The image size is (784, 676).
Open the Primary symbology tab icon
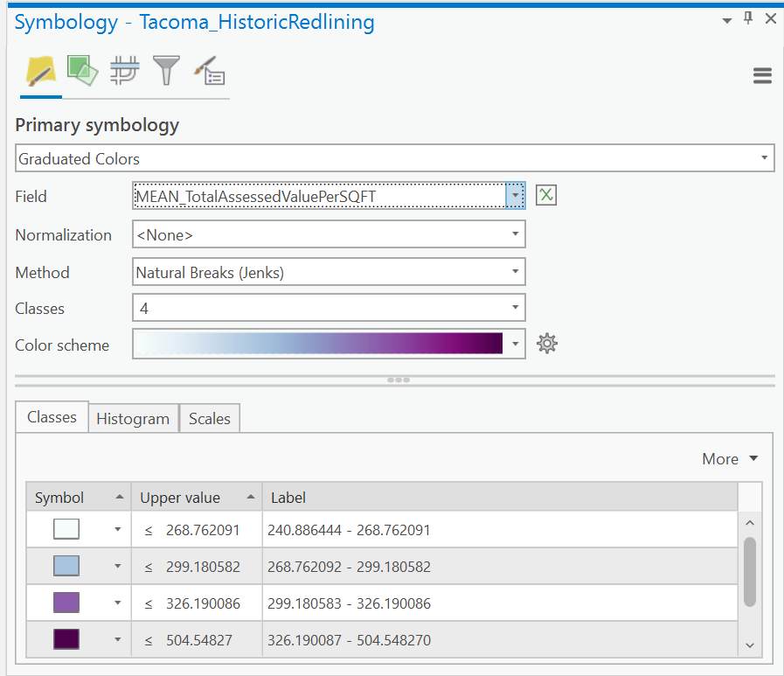point(40,72)
